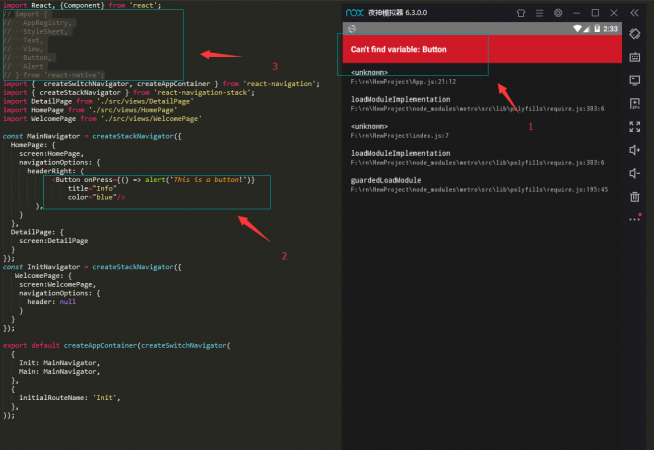Click the globe icon in Android status bar
The height and width of the screenshot is (450, 654).
(x=352, y=29)
